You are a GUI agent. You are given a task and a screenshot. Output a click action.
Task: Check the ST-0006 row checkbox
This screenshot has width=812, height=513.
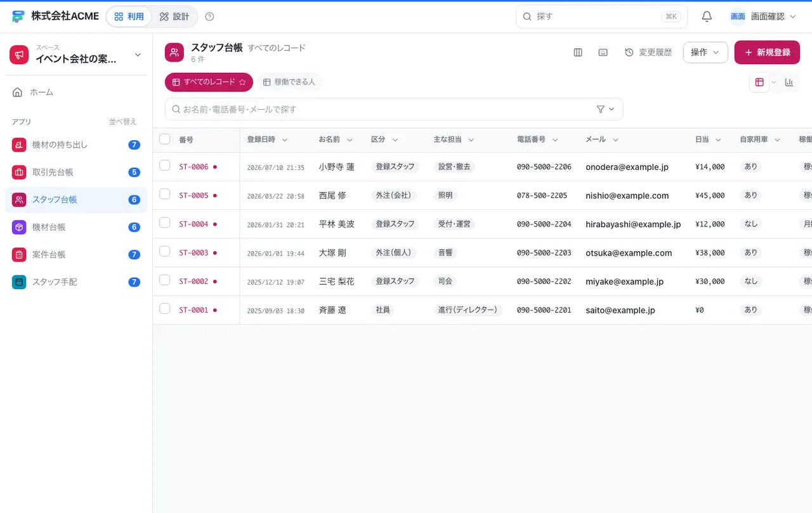(165, 166)
